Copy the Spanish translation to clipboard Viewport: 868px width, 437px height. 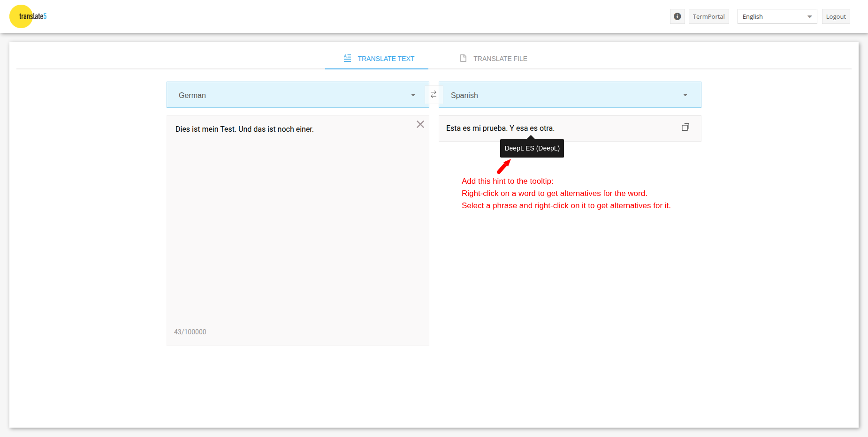tap(685, 128)
